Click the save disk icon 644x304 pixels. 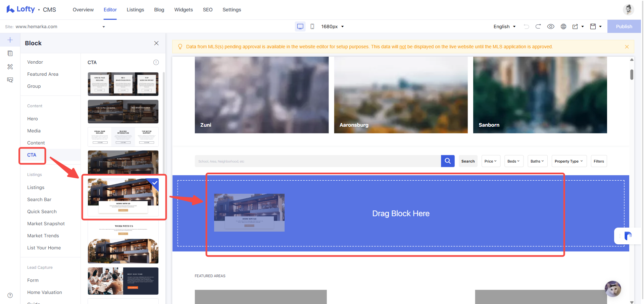pyautogui.click(x=593, y=26)
